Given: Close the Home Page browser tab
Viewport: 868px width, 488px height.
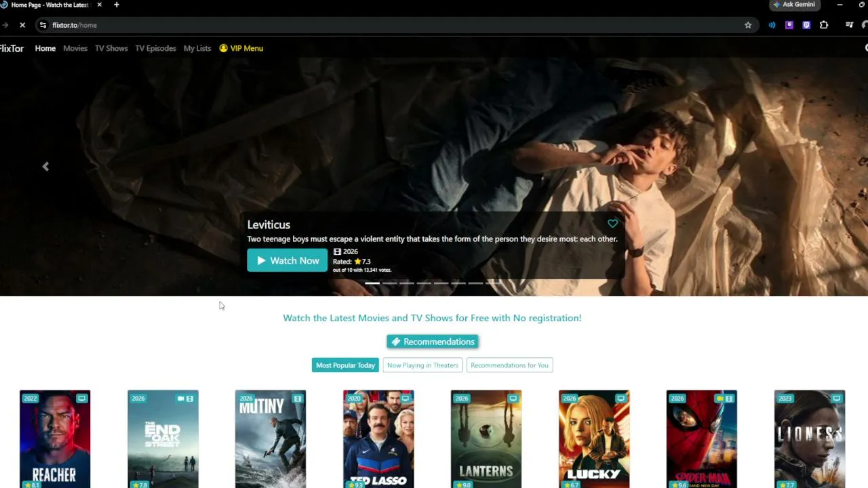Looking at the screenshot, I should click(99, 5).
